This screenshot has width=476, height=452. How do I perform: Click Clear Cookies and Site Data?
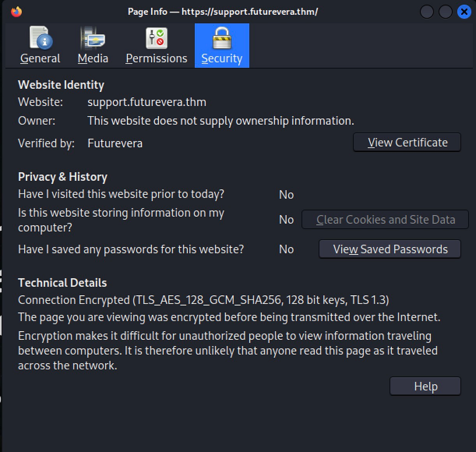click(385, 219)
